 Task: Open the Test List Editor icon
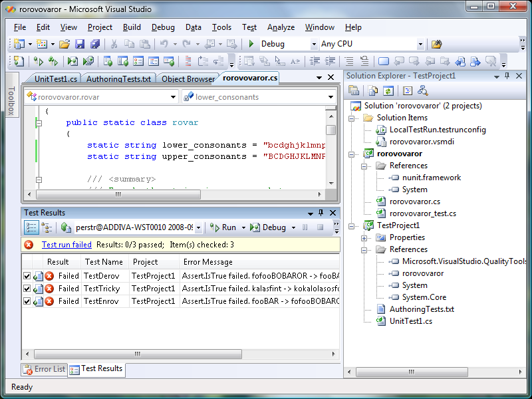click(x=123, y=61)
